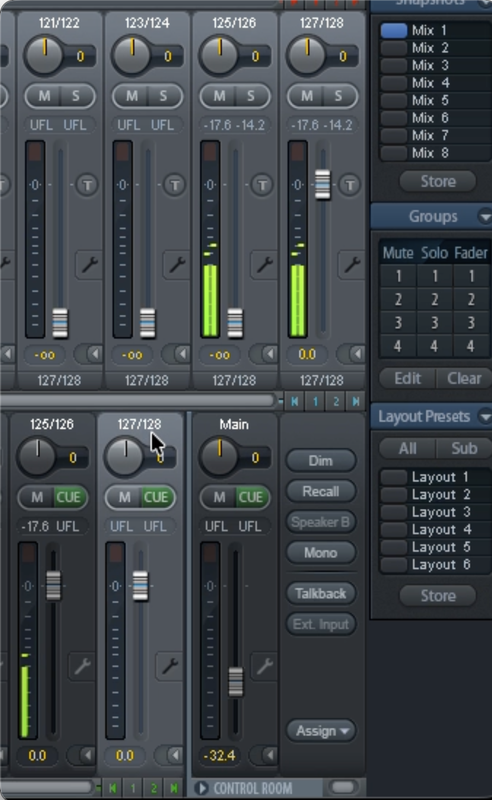Jump to first page with blue skip-back icon
492x800 pixels.
coord(295,402)
